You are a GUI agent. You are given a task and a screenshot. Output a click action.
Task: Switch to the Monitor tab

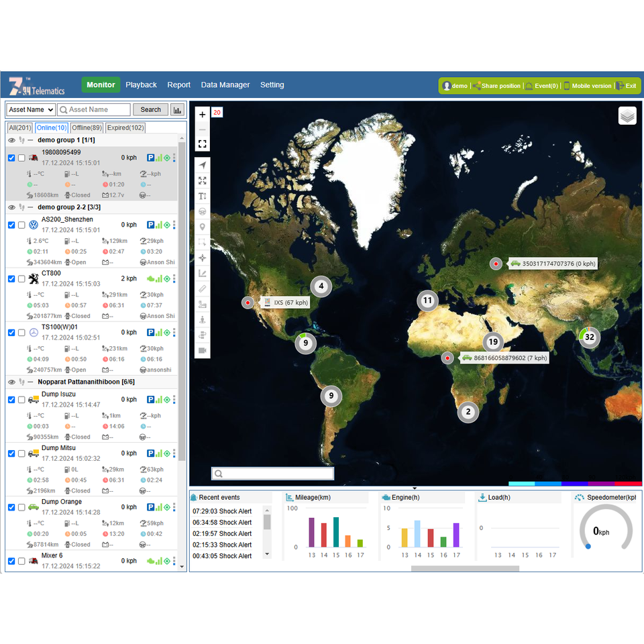click(x=101, y=85)
